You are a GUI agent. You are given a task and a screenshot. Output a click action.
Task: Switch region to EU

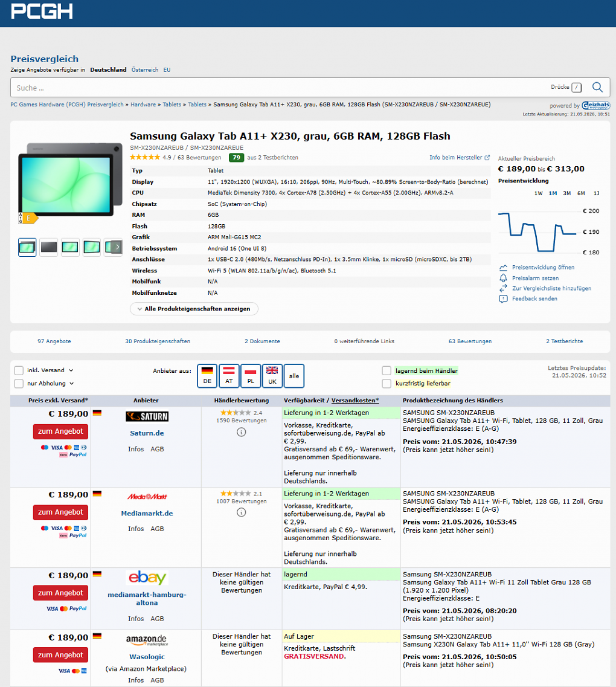click(167, 69)
